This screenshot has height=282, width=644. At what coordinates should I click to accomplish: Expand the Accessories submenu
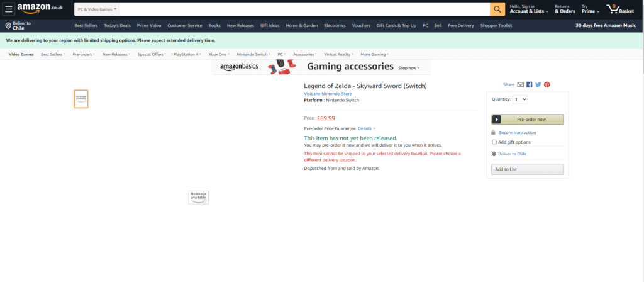pyautogui.click(x=305, y=54)
